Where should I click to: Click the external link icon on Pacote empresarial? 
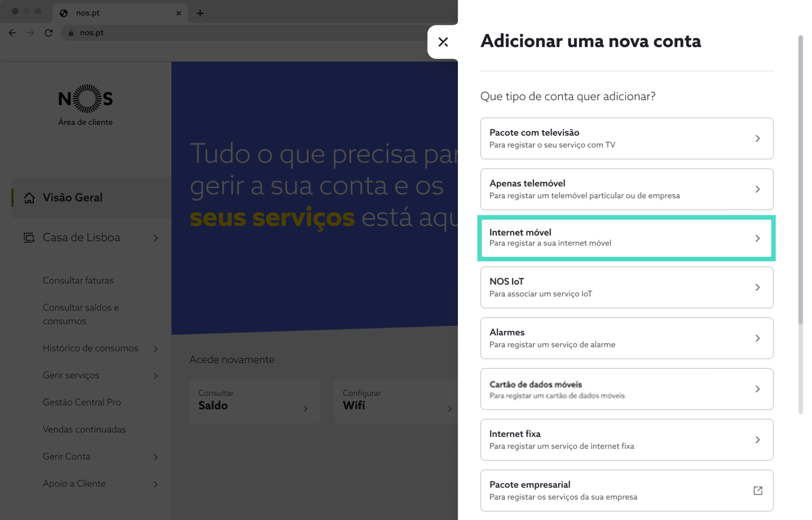tap(758, 490)
